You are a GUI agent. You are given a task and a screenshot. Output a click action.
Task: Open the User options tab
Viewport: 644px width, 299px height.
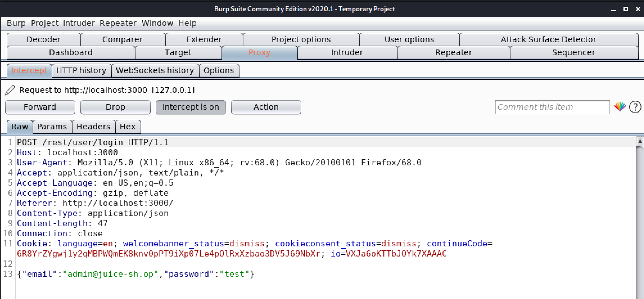coord(409,39)
